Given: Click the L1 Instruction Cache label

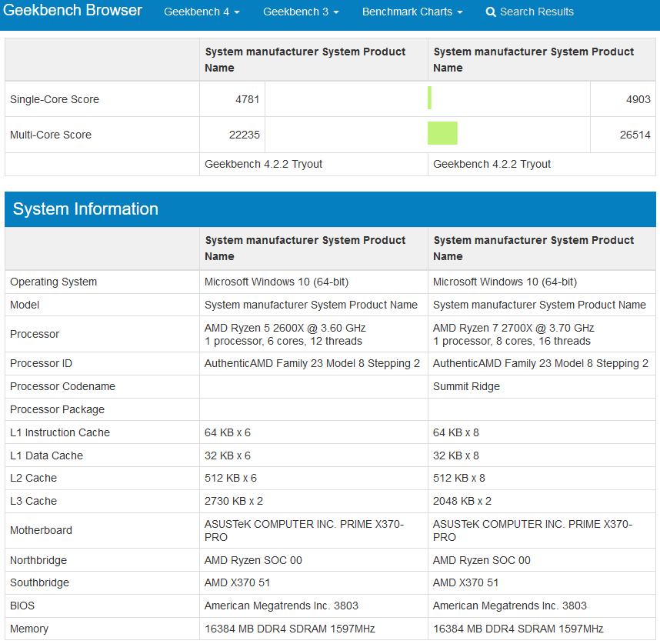Looking at the screenshot, I should pos(60,432).
